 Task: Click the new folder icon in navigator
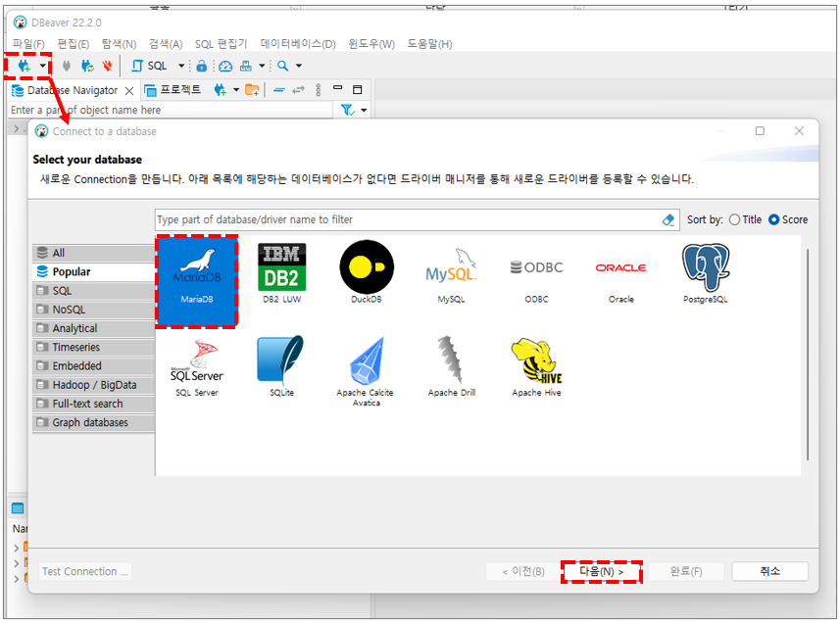coord(252,90)
